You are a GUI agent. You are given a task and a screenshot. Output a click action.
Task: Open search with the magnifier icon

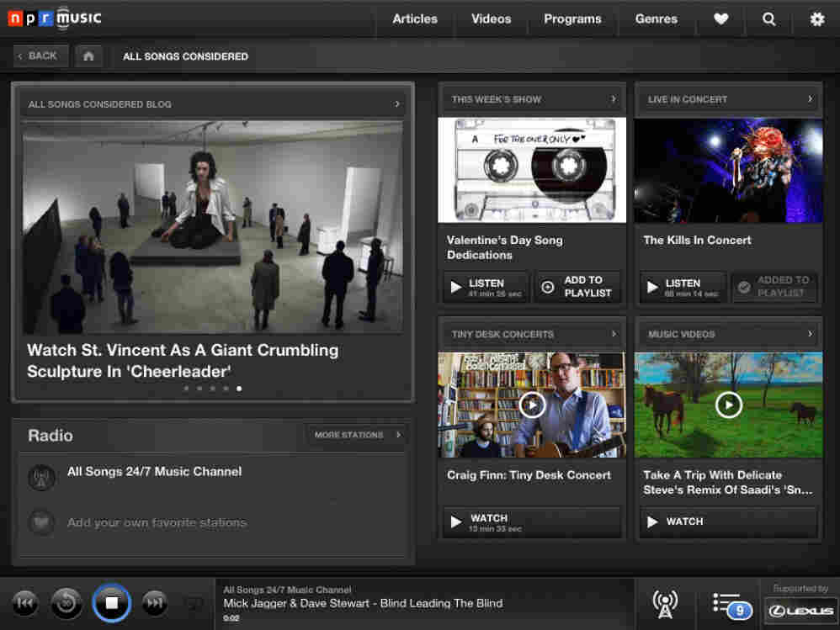(x=768, y=19)
